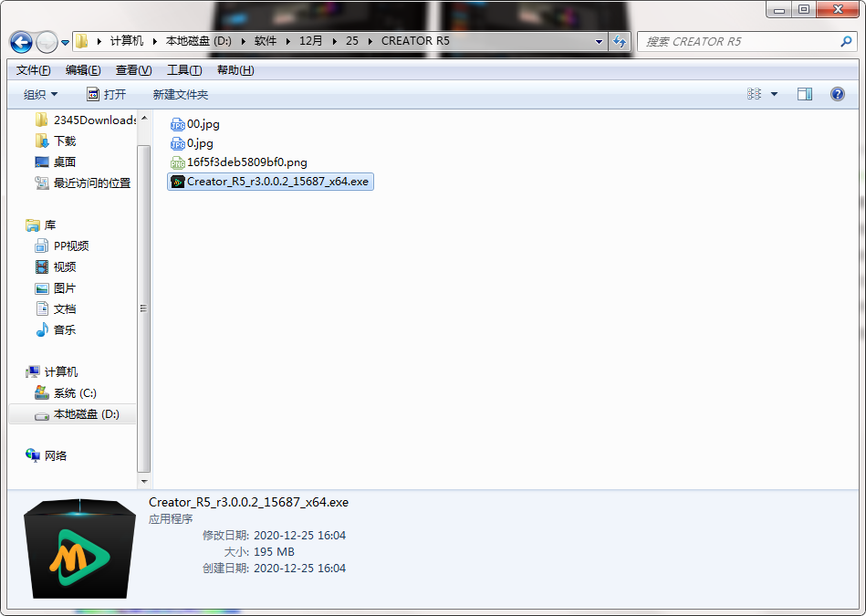
Task: Expand the breadcrumb arrow after 12月
Action: (334, 41)
